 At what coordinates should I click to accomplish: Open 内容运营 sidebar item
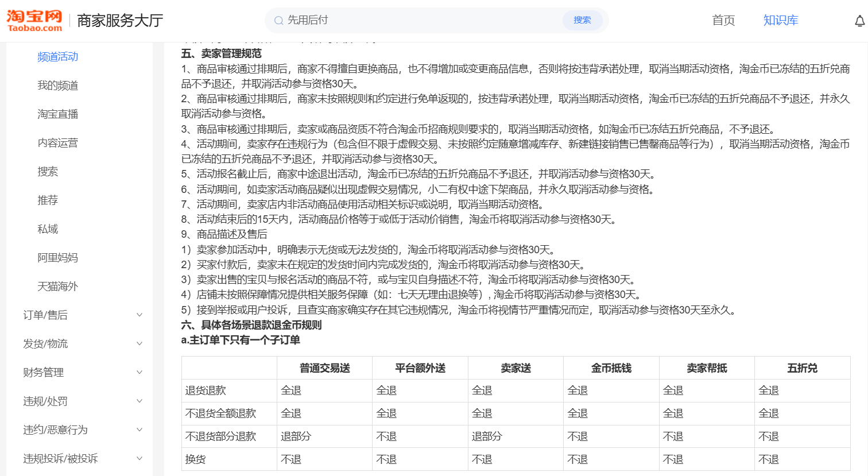(58, 143)
